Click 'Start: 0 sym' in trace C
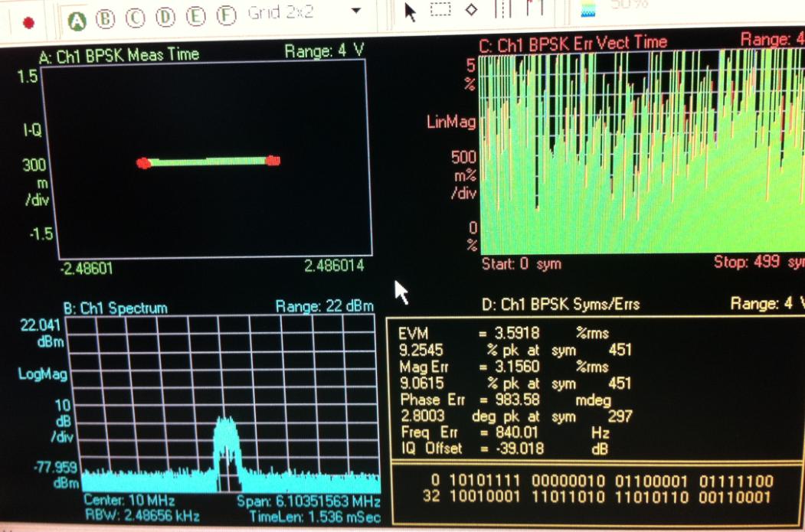This screenshot has height=532, width=805. (522, 263)
